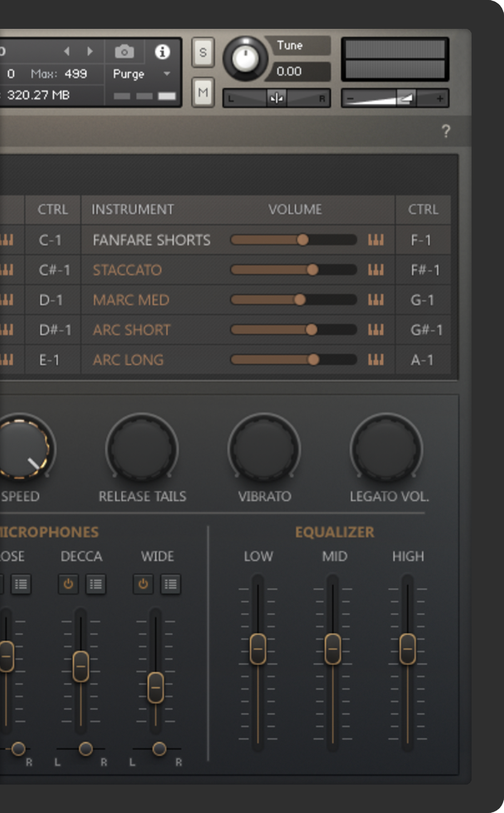Select the Staccato articulation
This screenshot has height=813, width=504.
tap(127, 270)
